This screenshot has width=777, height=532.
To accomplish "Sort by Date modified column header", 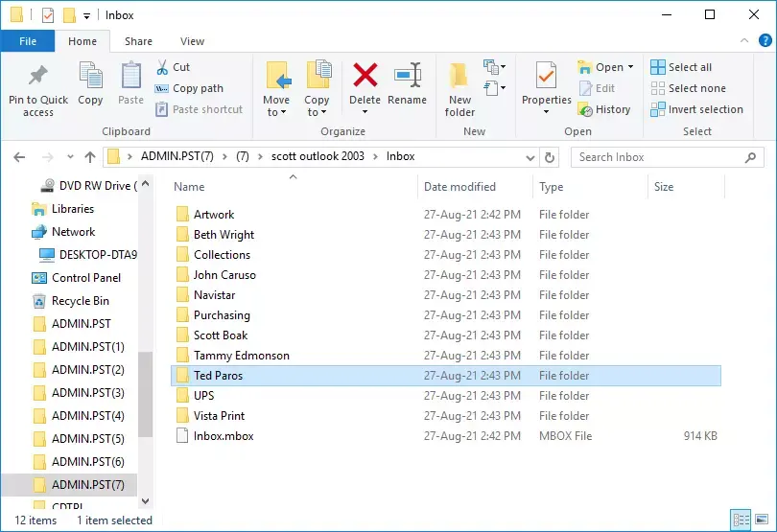I will pos(475,187).
